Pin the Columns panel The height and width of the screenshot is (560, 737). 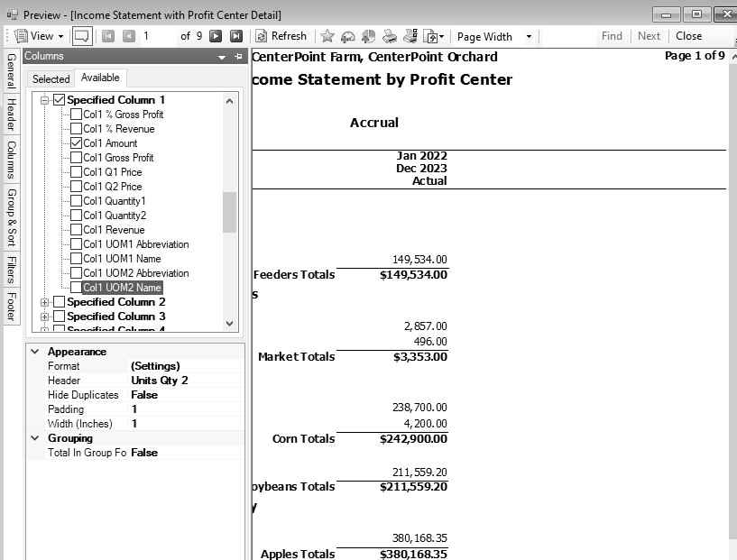(x=238, y=57)
